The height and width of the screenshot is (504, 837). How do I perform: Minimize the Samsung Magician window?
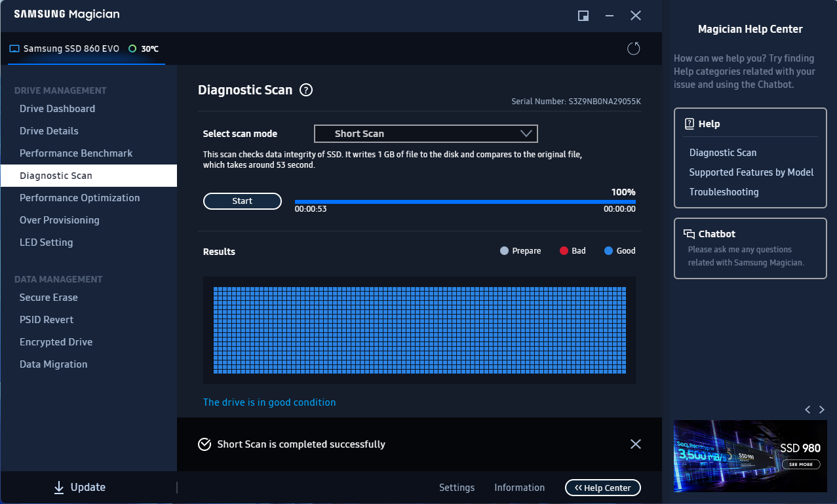coord(610,16)
